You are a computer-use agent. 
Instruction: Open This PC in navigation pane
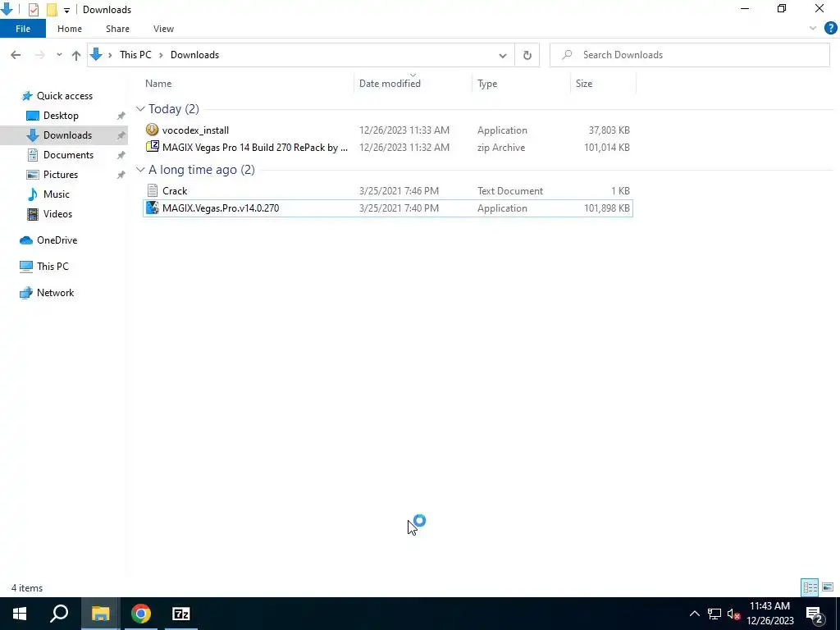52,267
